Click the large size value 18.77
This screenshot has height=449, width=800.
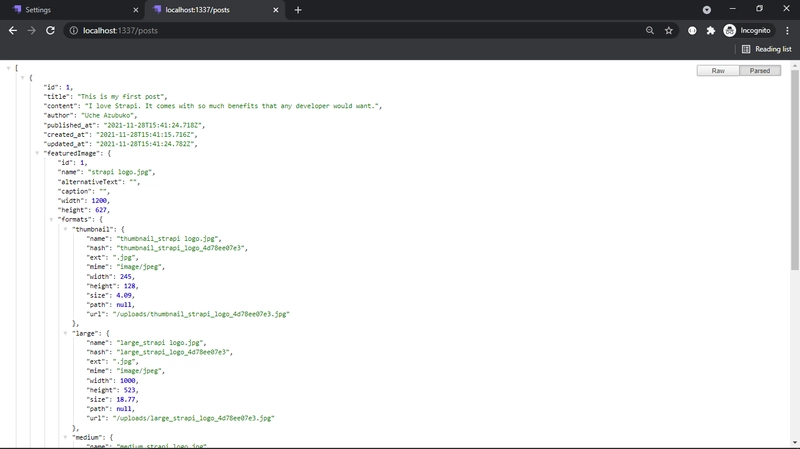(126, 400)
